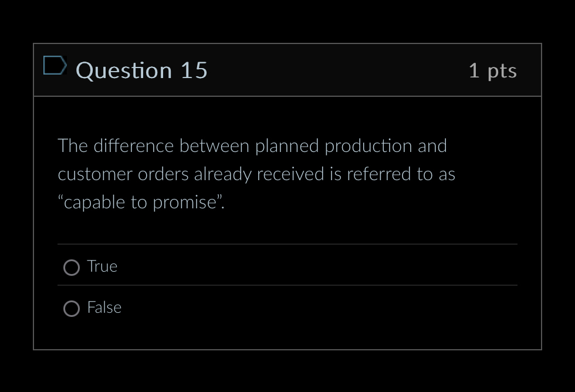This screenshot has width=575, height=392.
Task: Click the bookmark shape in the question header
Action: [55, 66]
